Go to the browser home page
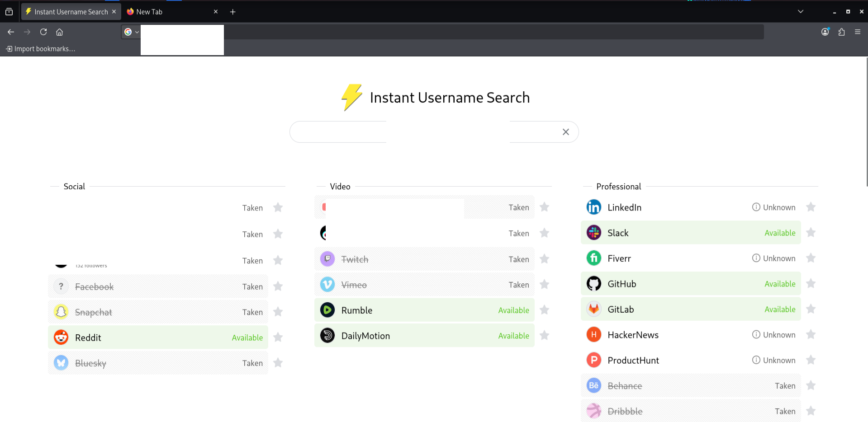 tap(59, 32)
